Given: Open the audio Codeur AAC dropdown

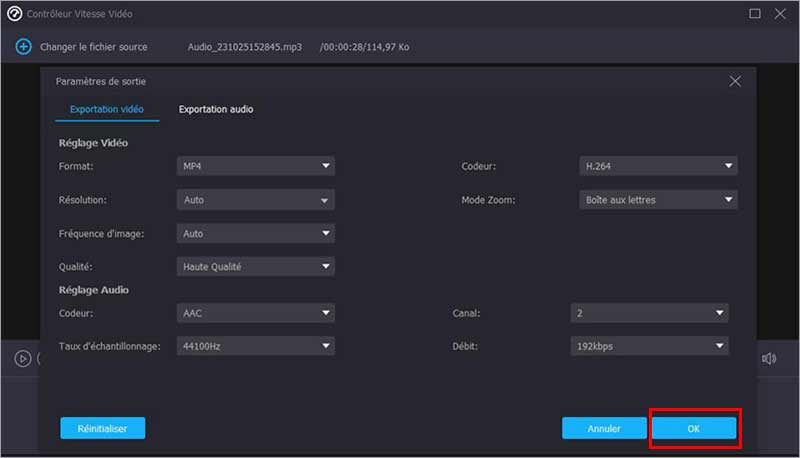Looking at the screenshot, I should click(x=256, y=313).
